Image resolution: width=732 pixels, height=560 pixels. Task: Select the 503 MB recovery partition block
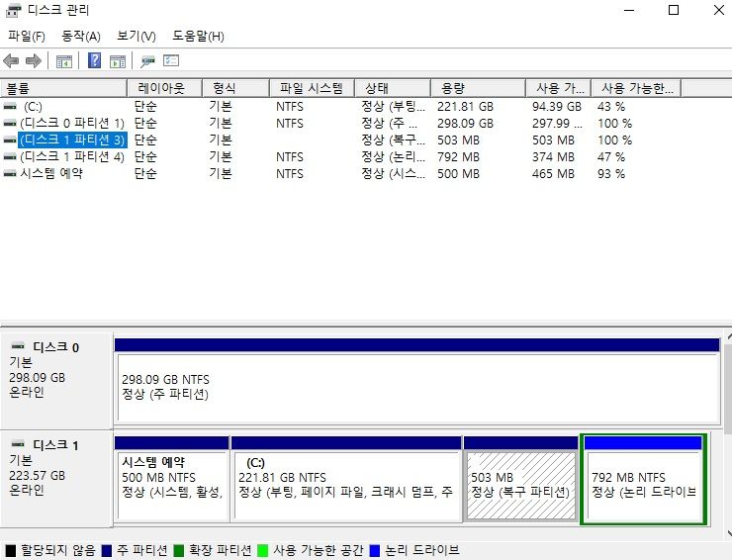pos(519,485)
